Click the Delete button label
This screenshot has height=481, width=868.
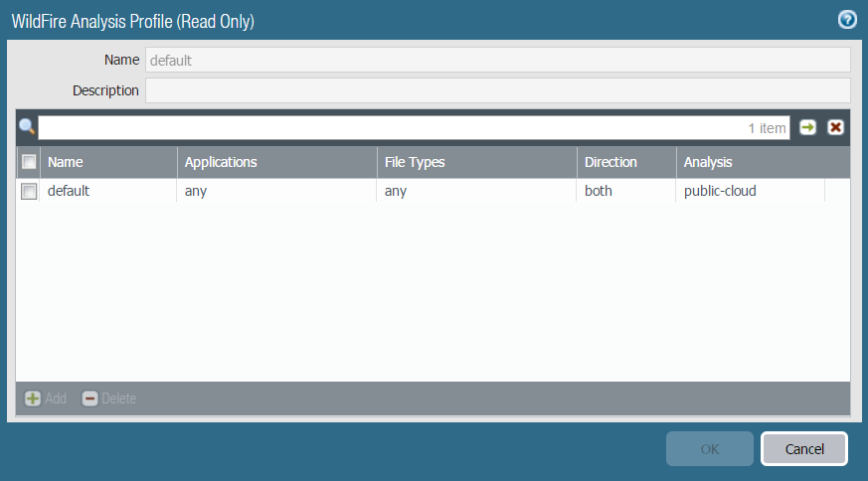(x=118, y=399)
